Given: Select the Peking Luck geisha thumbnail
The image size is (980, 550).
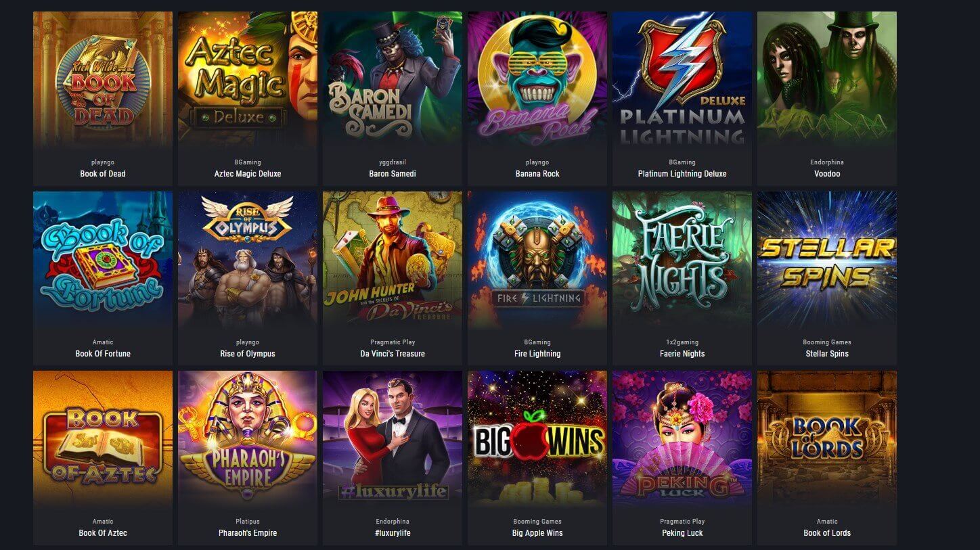Looking at the screenshot, I should (x=682, y=440).
